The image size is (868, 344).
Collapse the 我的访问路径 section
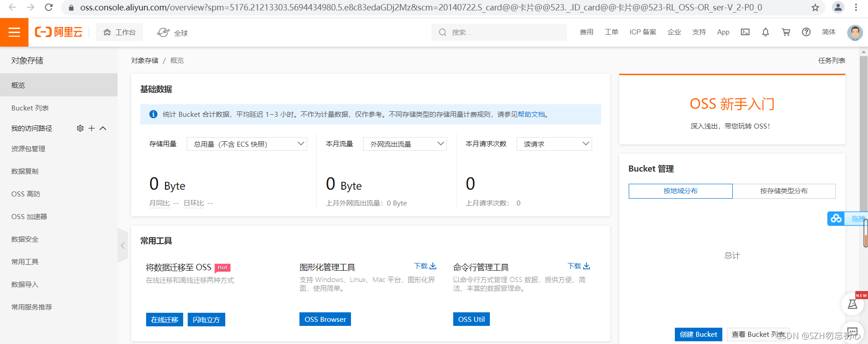tap(103, 129)
